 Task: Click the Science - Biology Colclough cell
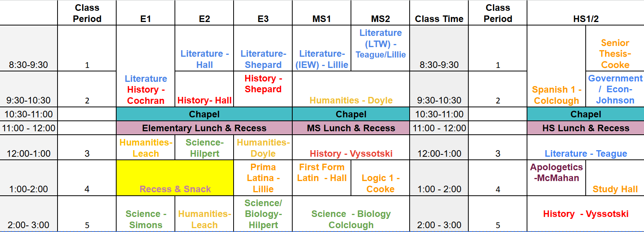pos(351,214)
